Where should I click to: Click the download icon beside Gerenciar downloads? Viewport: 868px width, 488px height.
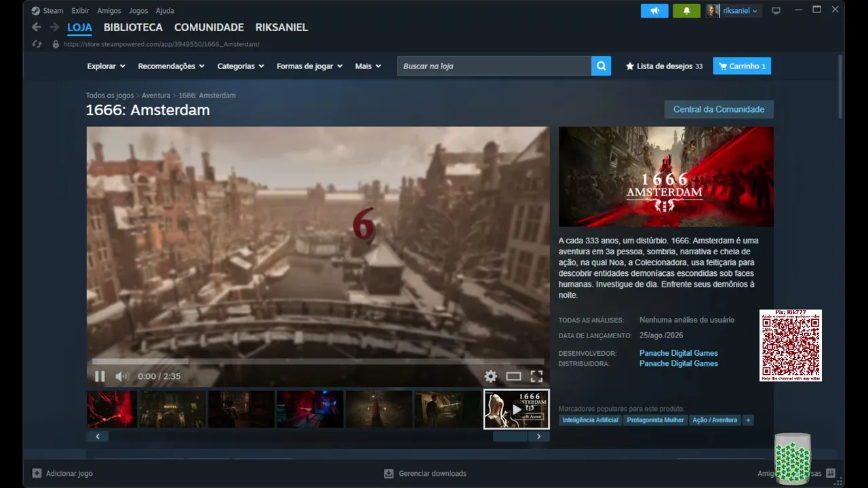[x=389, y=473]
